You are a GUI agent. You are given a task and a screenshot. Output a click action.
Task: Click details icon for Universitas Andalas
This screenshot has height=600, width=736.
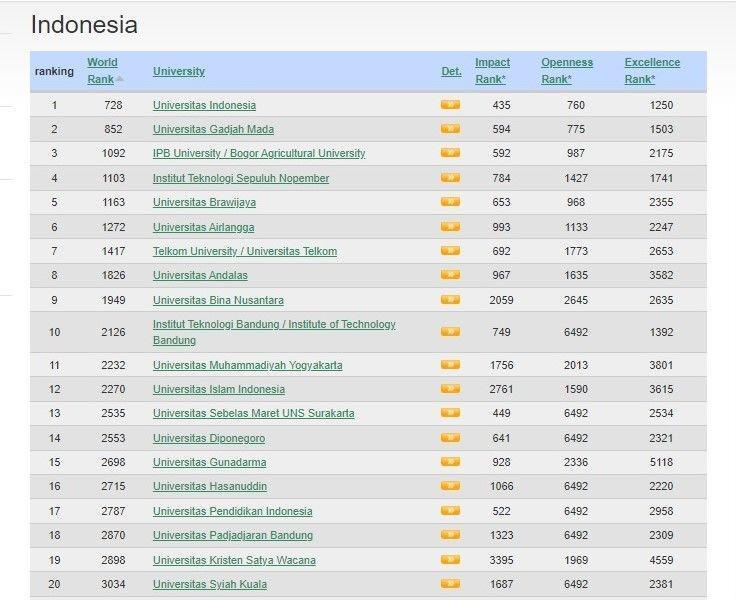[x=450, y=275]
